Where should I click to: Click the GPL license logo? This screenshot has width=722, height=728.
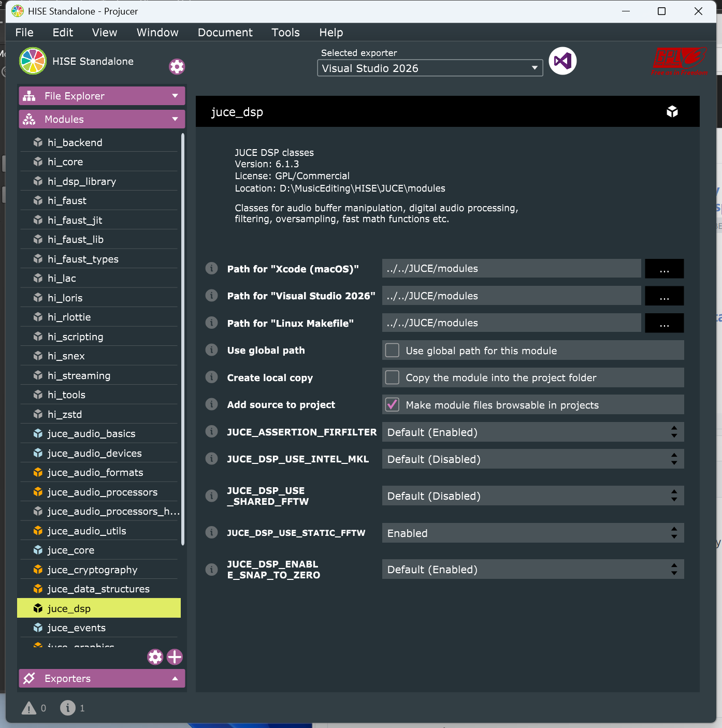[679, 61]
